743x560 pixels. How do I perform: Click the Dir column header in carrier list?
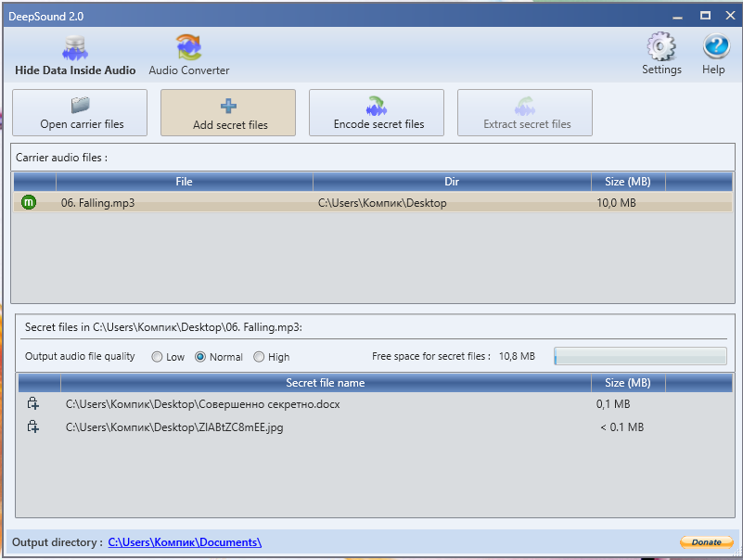[452, 182]
